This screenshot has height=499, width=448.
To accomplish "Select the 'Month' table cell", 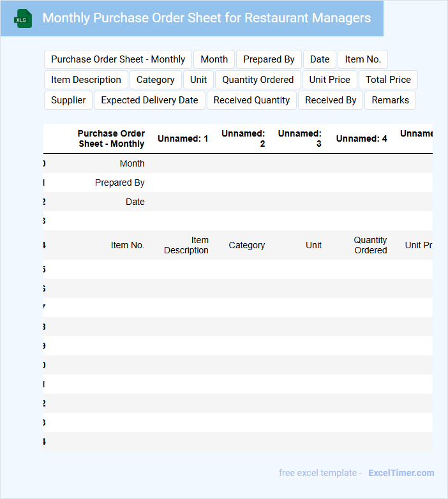I will point(132,163).
